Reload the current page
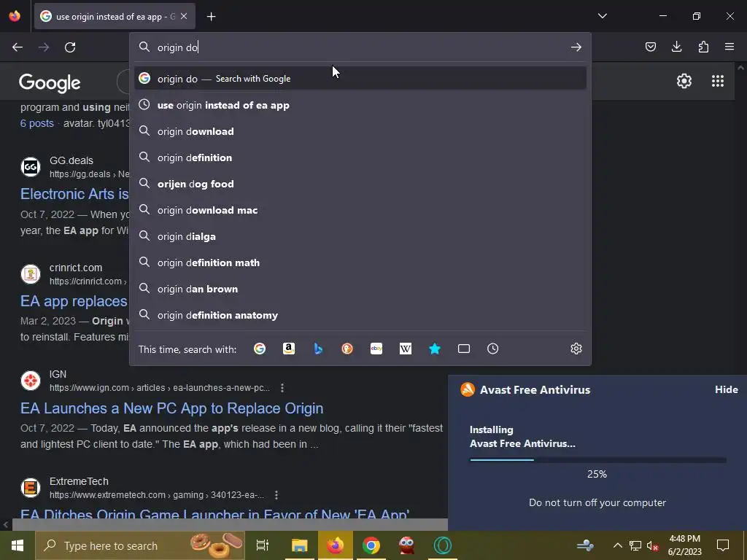Viewport: 747px width, 560px height. click(70, 47)
